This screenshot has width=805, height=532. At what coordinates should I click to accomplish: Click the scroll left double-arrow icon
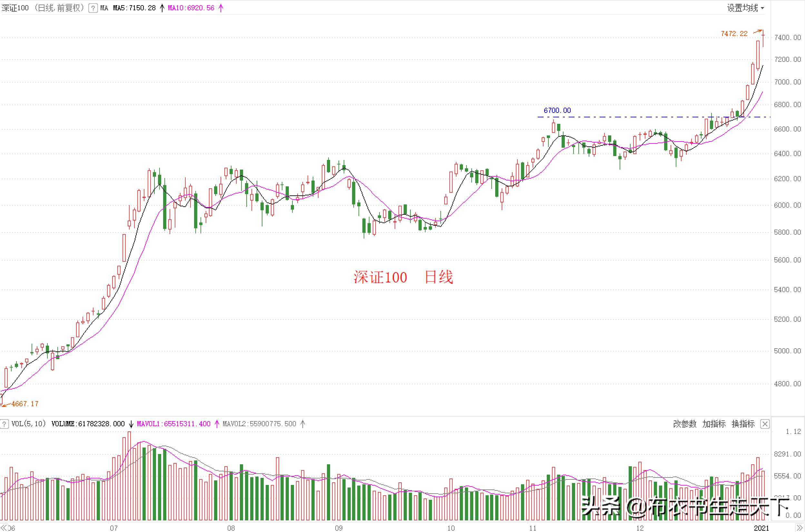click(4, 527)
